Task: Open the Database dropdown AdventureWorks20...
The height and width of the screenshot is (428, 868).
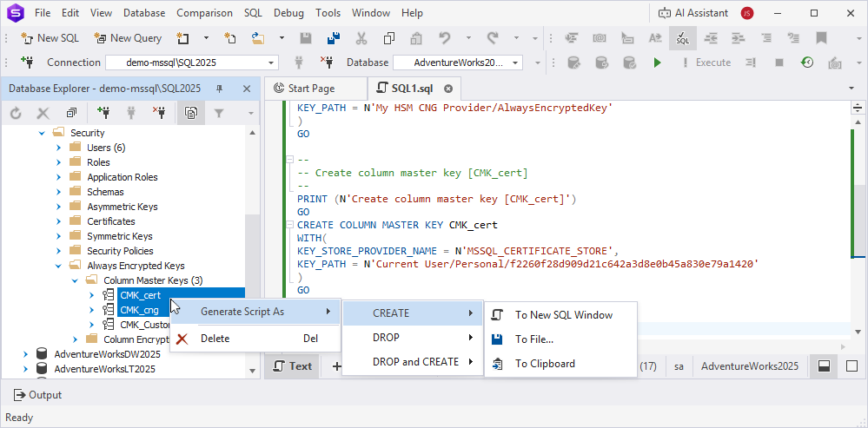Action: pos(458,63)
